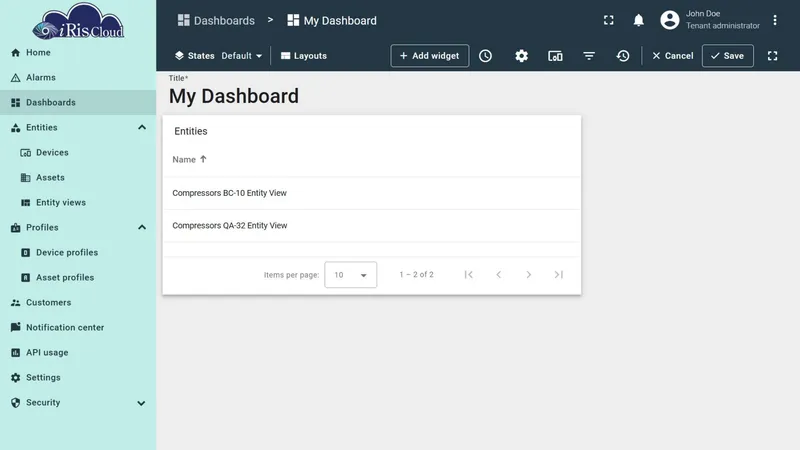
Task: Click the Tenant administrator label
Action: (x=722, y=26)
